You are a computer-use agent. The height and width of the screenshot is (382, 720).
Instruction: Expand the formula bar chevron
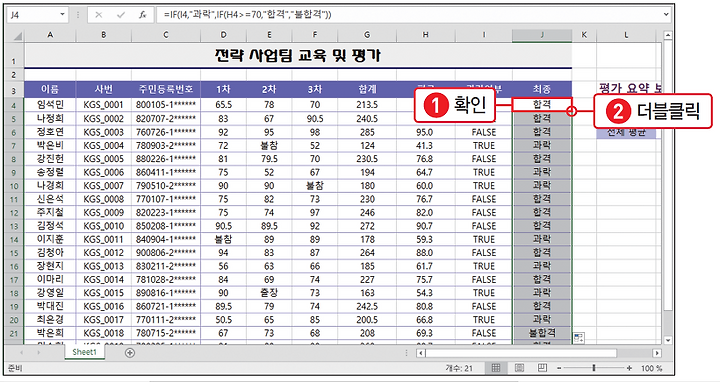(x=667, y=15)
